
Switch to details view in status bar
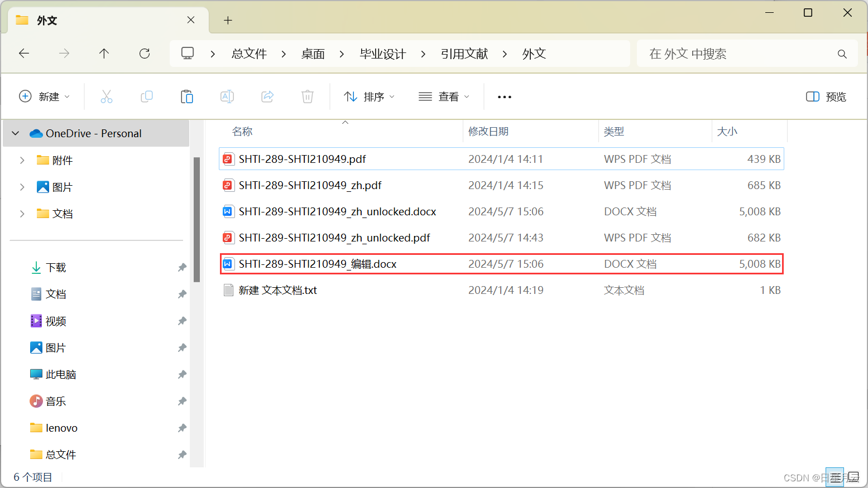[x=835, y=477]
